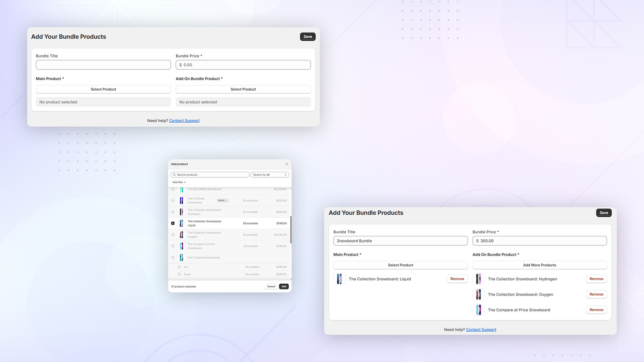644x362 pixels.
Task: Click the $1,025.00 price in product list
Action: [281, 234]
